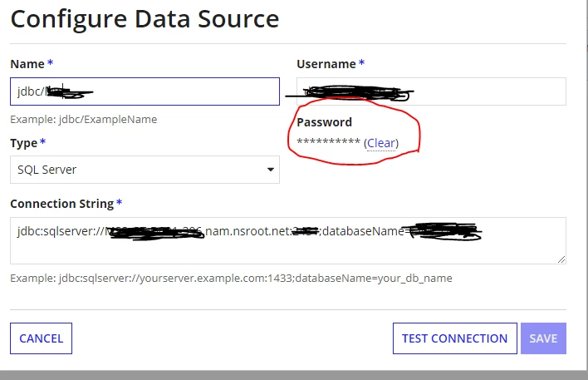This screenshot has height=380, width=588.
Task: Click the Username field label
Action: tap(326, 64)
